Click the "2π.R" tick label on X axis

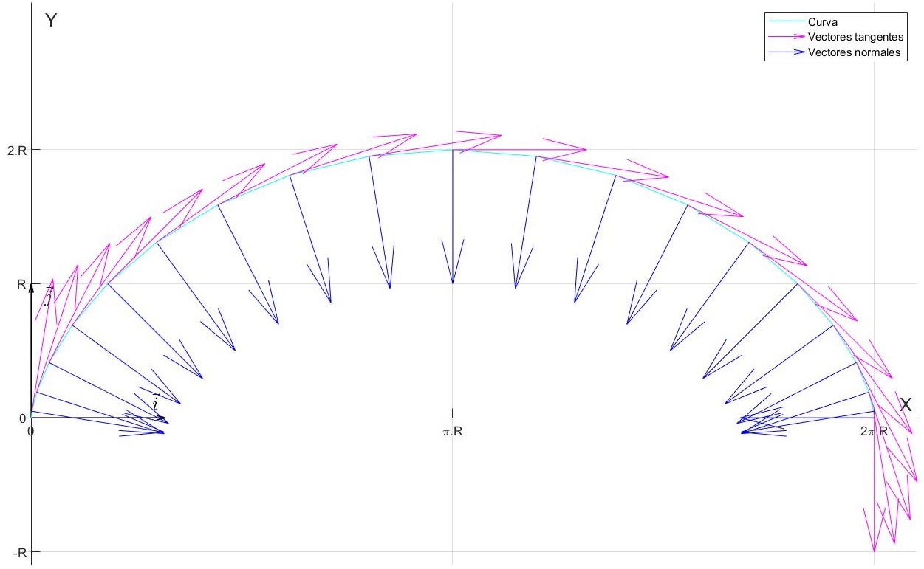click(x=874, y=432)
